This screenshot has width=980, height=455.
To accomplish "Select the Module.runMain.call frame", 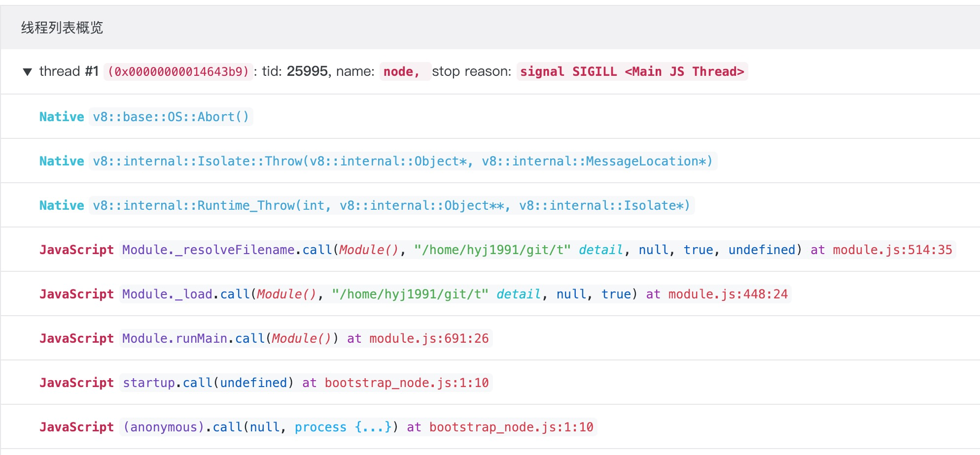I will point(306,338).
